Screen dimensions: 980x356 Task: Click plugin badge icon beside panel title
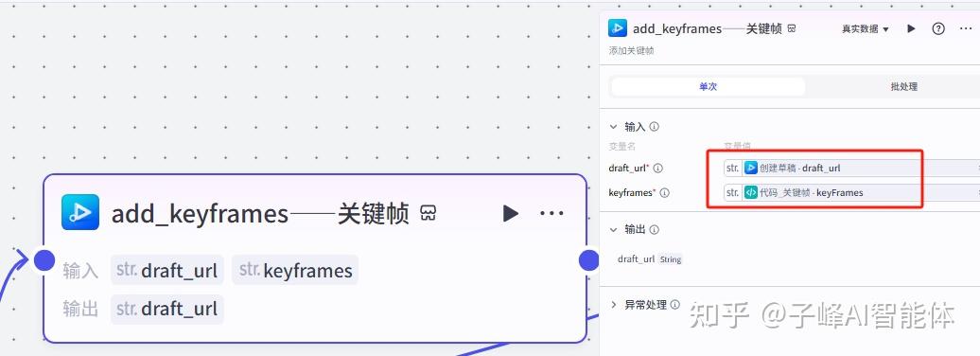click(791, 28)
